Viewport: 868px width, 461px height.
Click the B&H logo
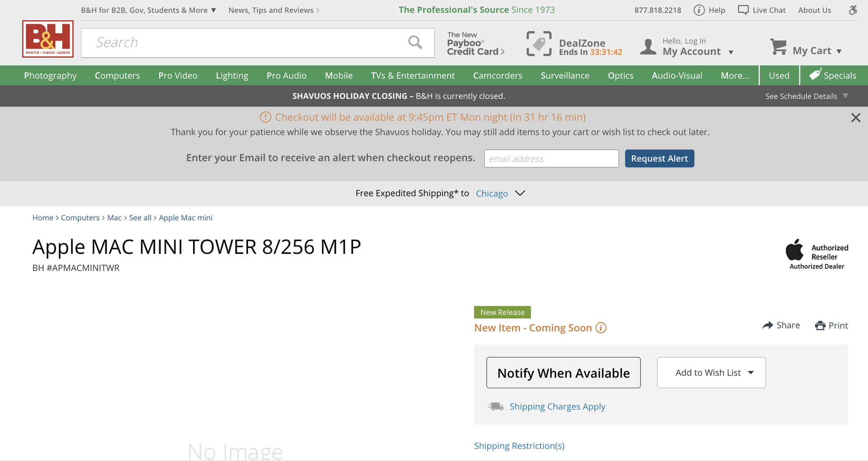tap(47, 39)
